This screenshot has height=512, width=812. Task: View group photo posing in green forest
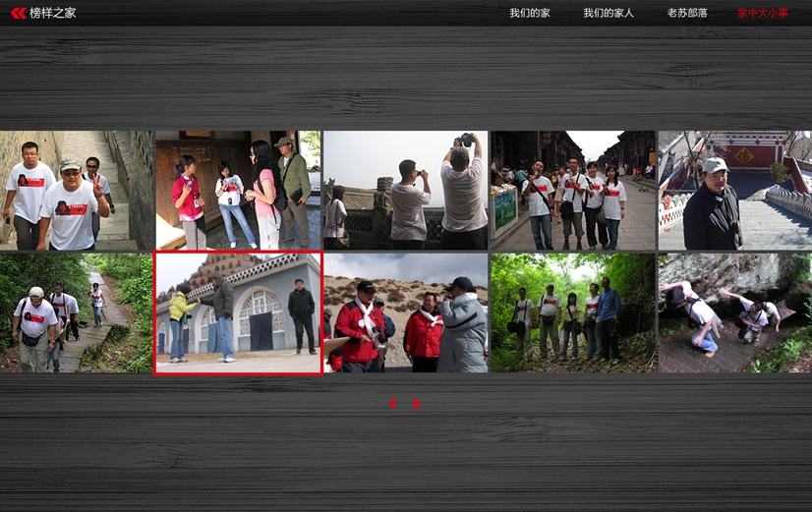pos(572,313)
